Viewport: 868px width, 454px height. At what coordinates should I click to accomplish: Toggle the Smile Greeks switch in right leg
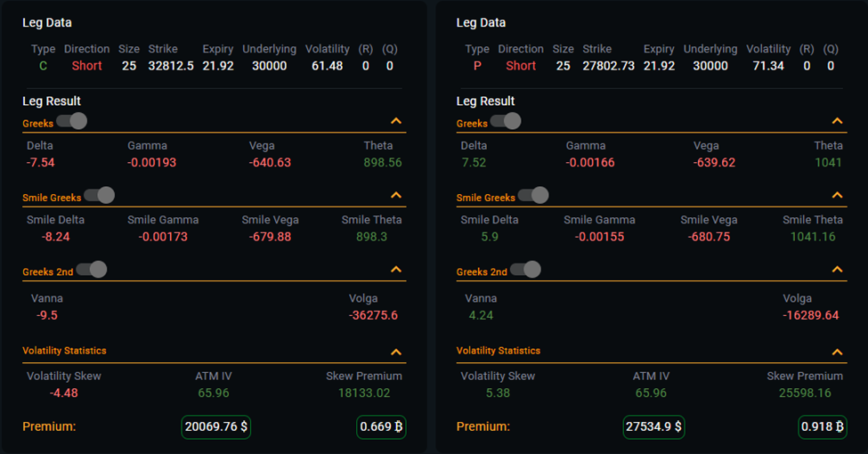coord(533,195)
